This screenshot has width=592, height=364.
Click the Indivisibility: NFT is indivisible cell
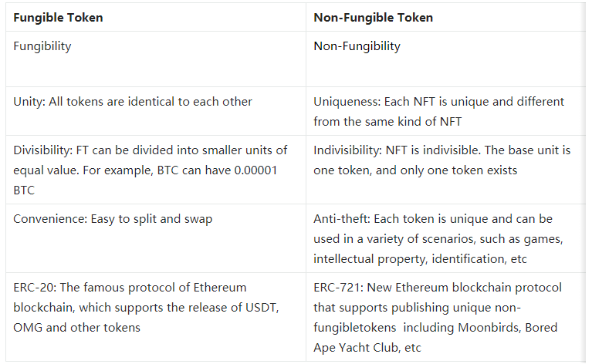coord(445,170)
